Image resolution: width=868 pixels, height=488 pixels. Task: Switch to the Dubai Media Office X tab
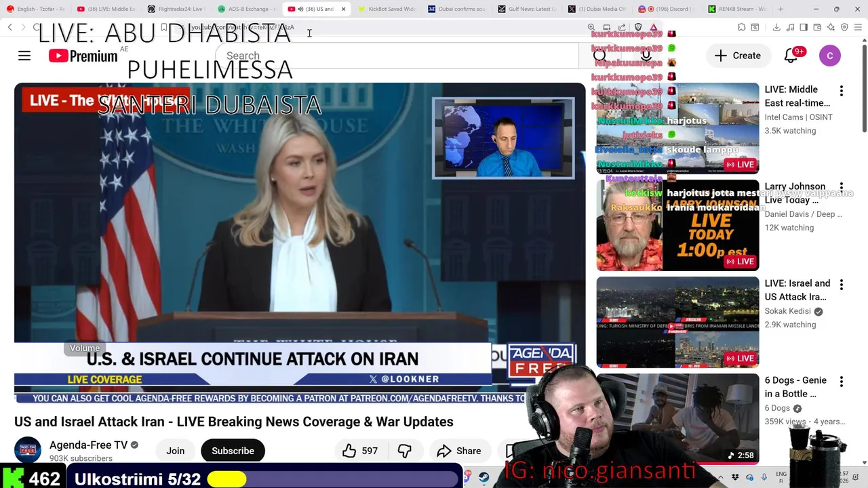(x=597, y=9)
